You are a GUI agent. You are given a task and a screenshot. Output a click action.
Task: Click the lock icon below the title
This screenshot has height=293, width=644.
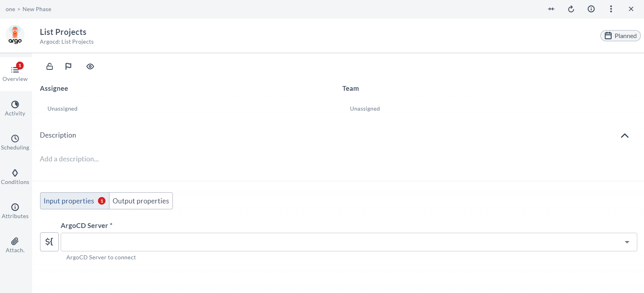pos(50,66)
